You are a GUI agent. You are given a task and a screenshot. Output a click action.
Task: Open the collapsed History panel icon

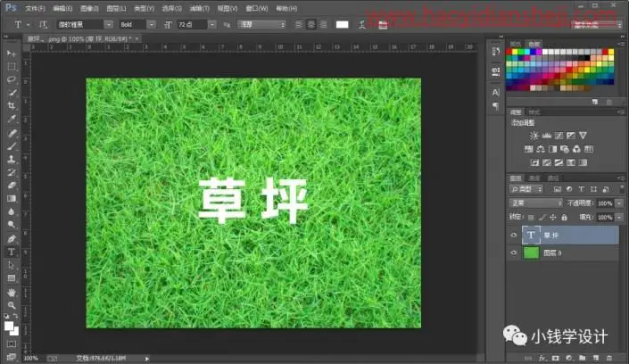point(496,52)
